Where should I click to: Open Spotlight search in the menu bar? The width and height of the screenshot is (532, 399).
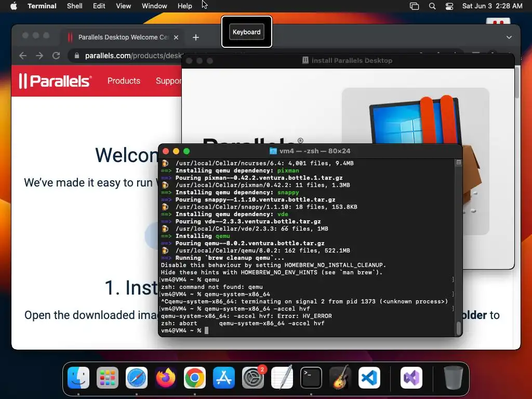click(x=432, y=6)
